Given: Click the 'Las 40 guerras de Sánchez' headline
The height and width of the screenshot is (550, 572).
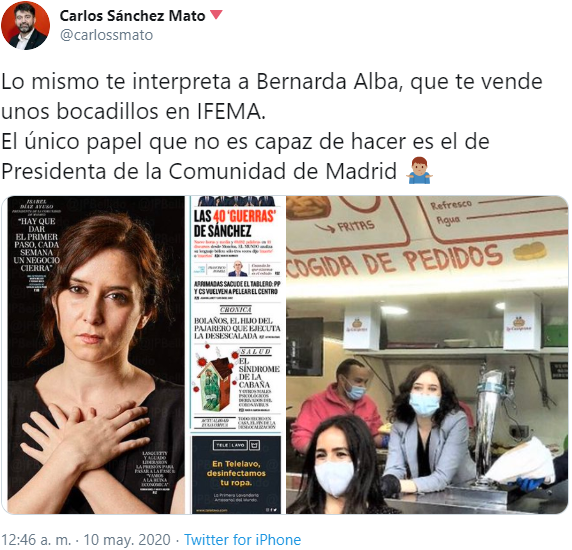Looking at the screenshot, I should [235, 224].
